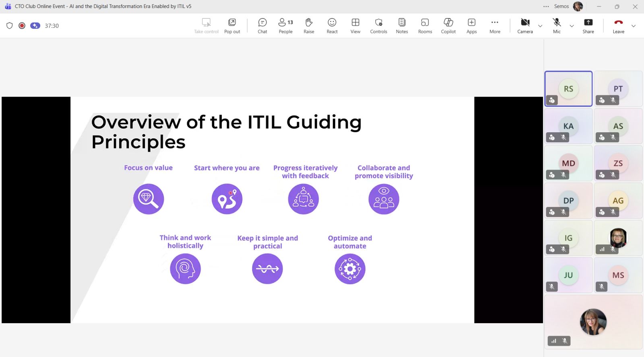Click the small photo avatar beside IG
This screenshot has width=644, height=357.
(x=618, y=238)
